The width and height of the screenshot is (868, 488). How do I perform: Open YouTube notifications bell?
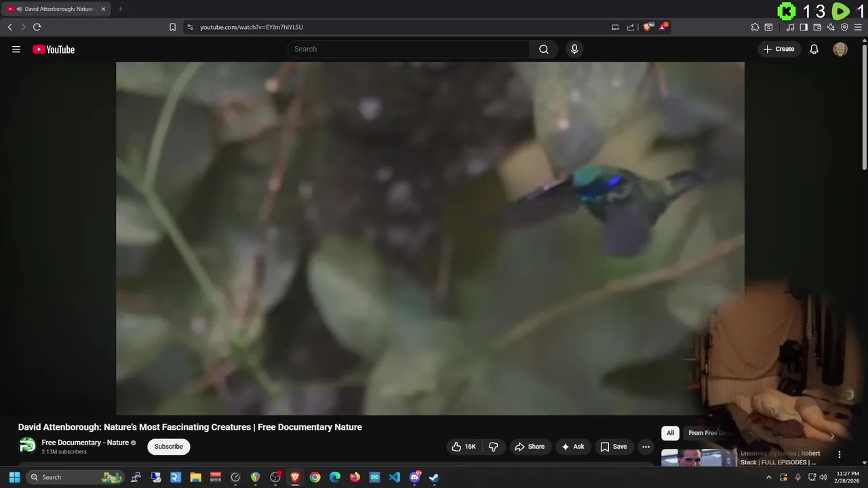(814, 49)
